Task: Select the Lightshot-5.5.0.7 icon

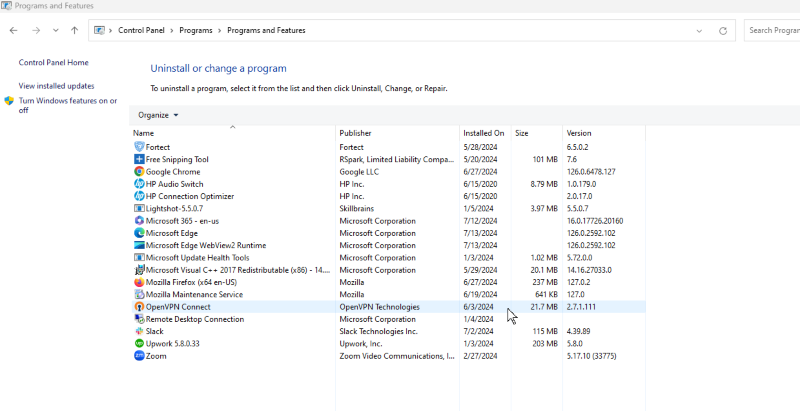Action: 139,209
